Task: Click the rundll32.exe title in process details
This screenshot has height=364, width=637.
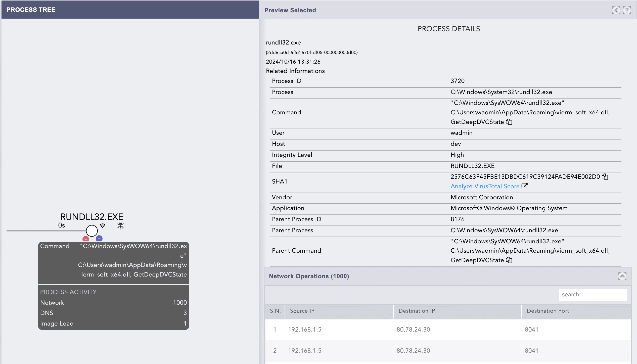Action: [283, 42]
